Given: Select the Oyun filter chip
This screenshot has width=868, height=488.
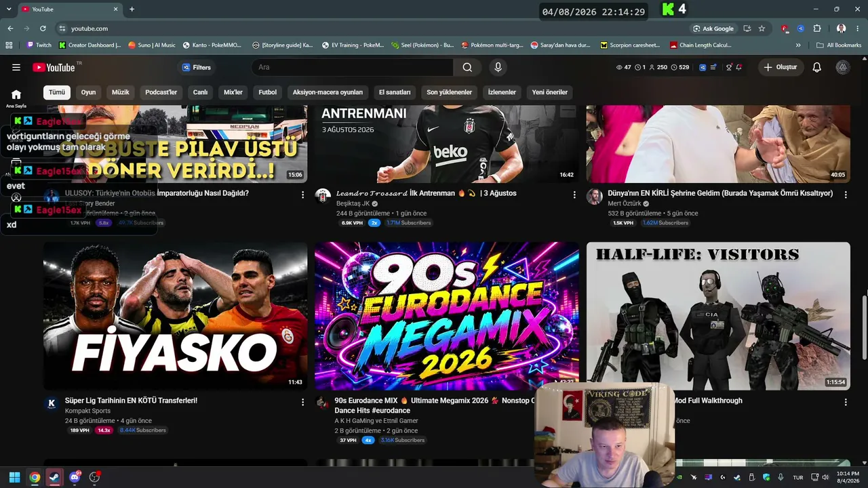Looking at the screenshot, I should [x=89, y=92].
